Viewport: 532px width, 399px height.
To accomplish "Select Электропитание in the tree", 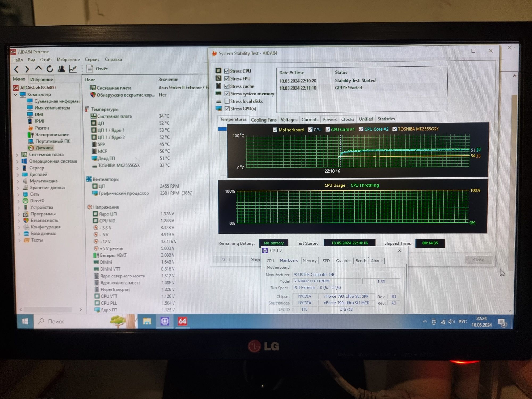I will click(x=48, y=135).
